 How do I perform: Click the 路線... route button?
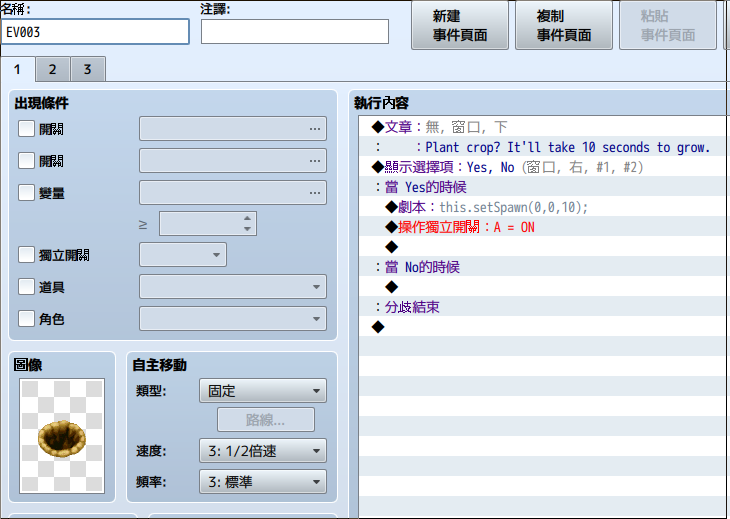coord(266,420)
